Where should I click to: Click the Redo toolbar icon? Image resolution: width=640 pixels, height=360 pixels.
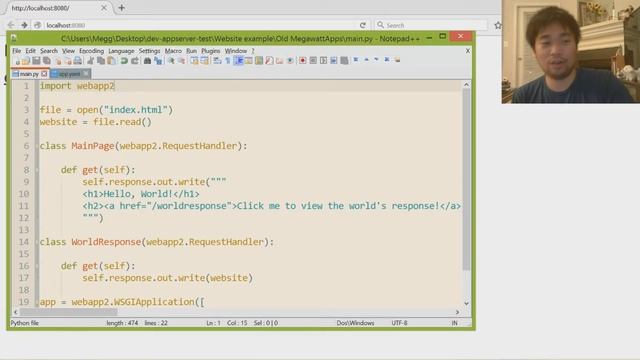coord(135,61)
